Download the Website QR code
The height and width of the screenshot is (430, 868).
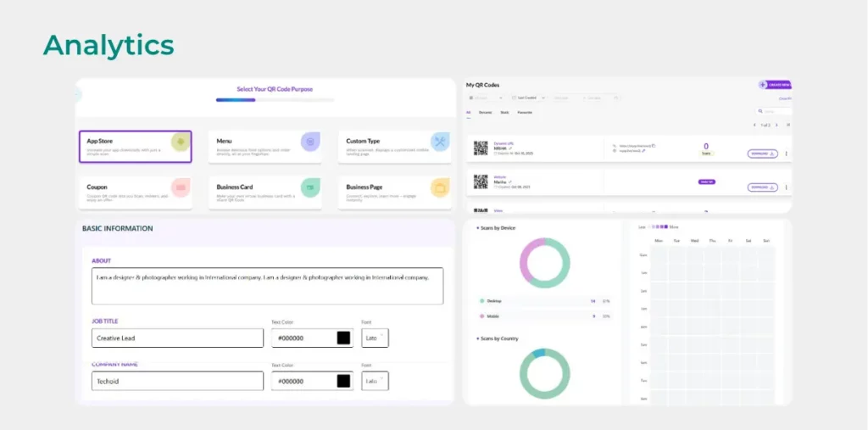tap(763, 187)
